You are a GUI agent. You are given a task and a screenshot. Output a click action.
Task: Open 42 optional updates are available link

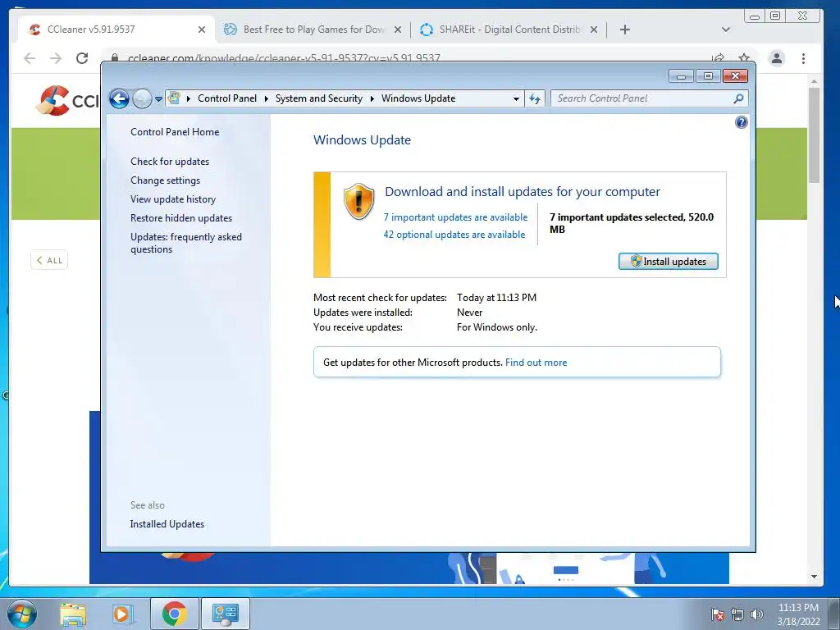pyautogui.click(x=454, y=235)
